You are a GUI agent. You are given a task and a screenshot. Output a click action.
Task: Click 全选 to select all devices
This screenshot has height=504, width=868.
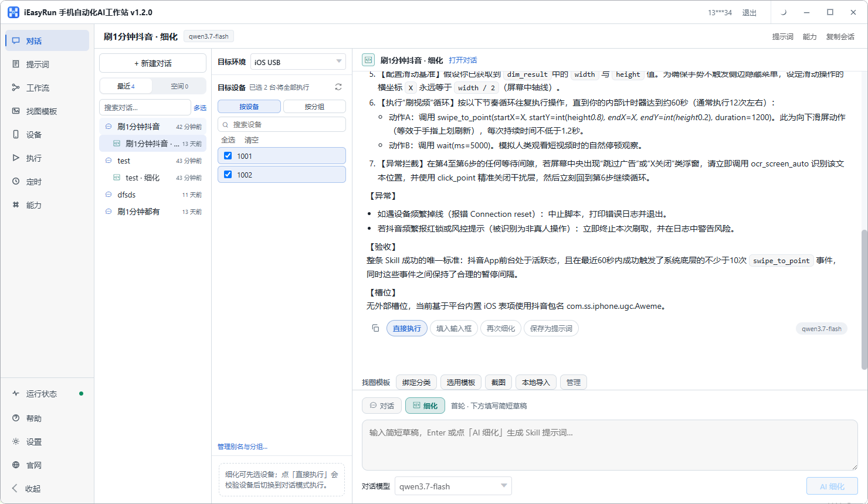(x=228, y=140)
